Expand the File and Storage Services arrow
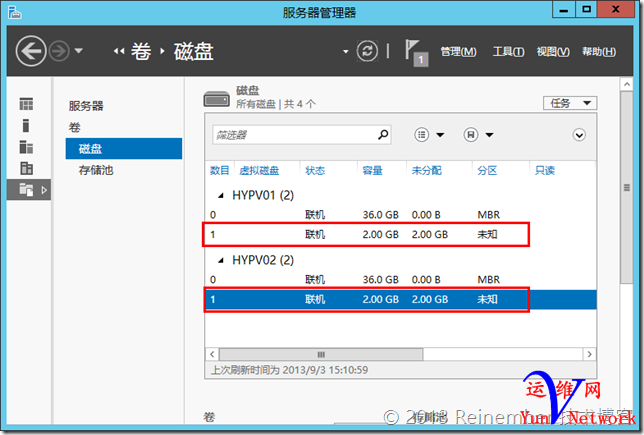The width and height of the screenshot is (644, 435). pyautogui.click(x=44, y=190)
